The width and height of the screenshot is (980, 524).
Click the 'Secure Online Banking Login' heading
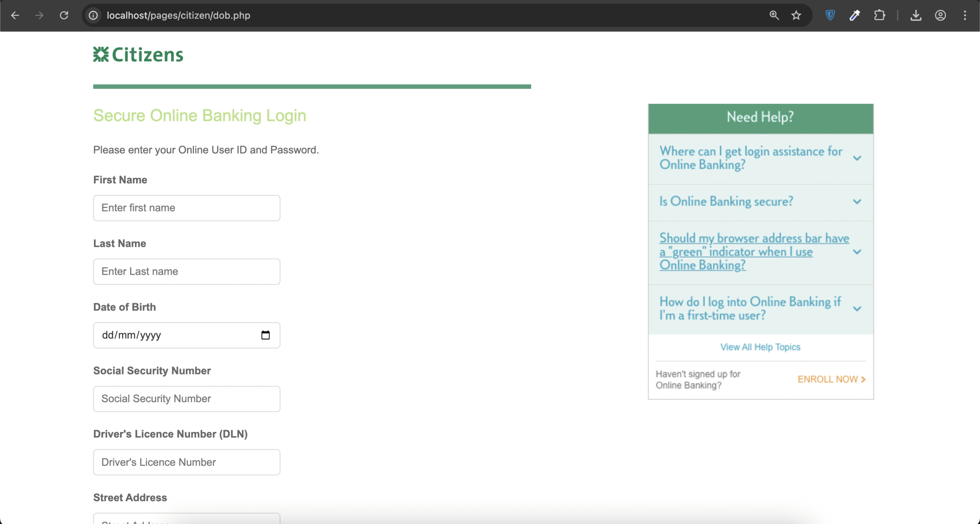click(199, 116)
